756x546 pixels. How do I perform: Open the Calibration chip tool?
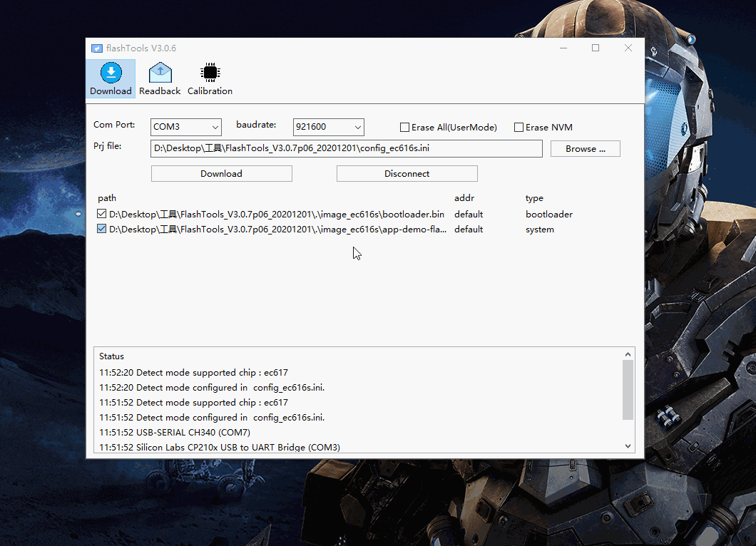[x=210, y=78]
